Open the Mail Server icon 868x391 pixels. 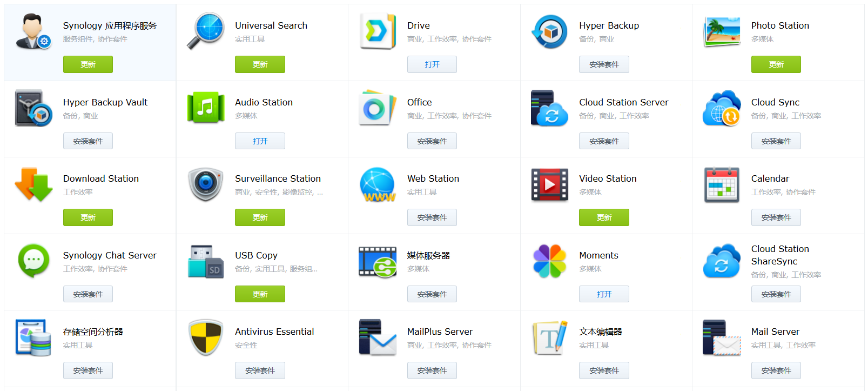coord(722,337)
